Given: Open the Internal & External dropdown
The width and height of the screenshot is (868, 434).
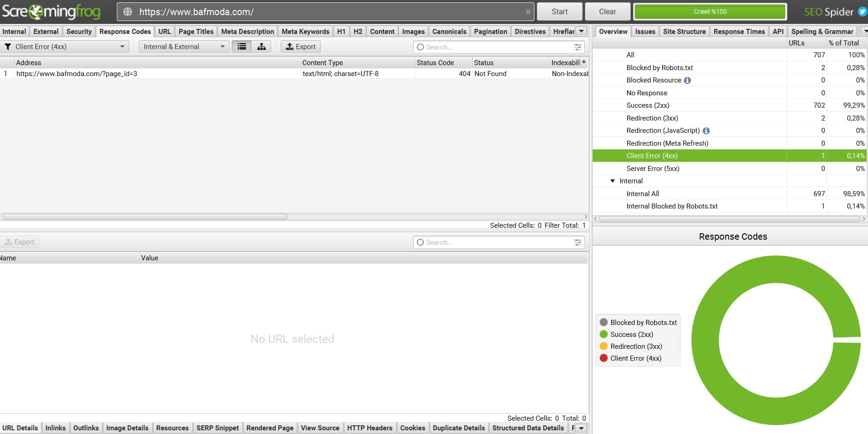Looking at the screenshot, I should point(184,47).
